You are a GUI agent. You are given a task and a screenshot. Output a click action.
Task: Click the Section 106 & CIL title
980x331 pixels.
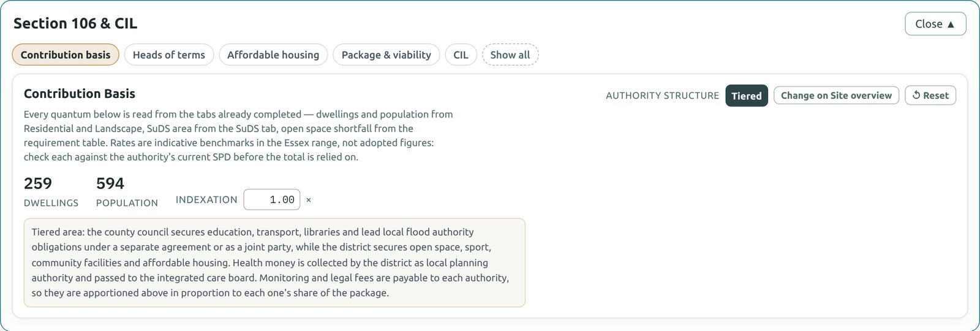pyautogui.click(x=75, y=23)
